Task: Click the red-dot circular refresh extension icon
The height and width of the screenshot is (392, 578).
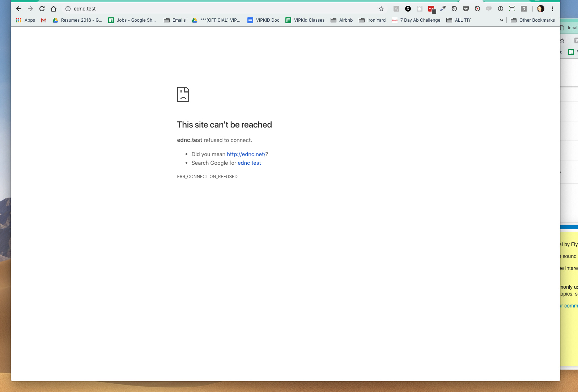Action: click(477, 9)
